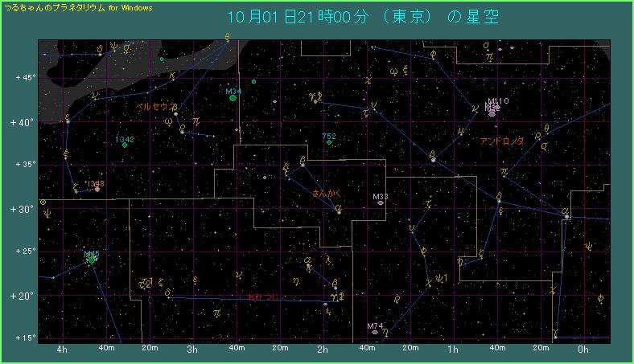This screenshot has width=634, height=364.
Task: Select the open cluster 752 marker
Action: tap(329, 143)
